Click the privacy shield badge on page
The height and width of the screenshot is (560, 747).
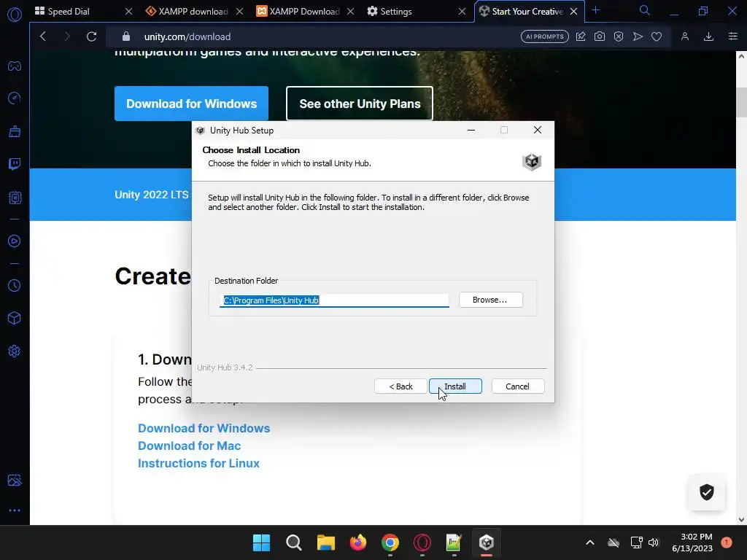tap(706, 492)
